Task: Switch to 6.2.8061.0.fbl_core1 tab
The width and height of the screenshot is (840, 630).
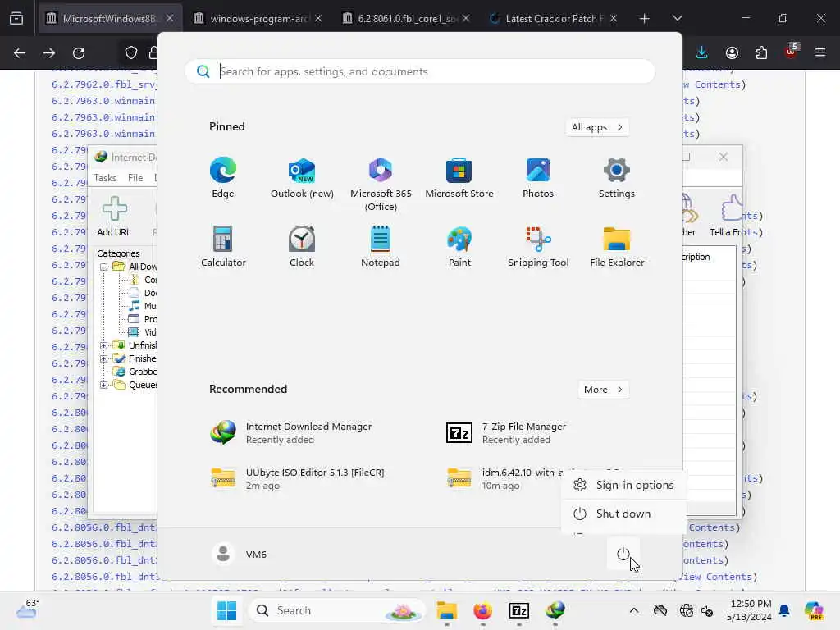Action: [407, 18]
